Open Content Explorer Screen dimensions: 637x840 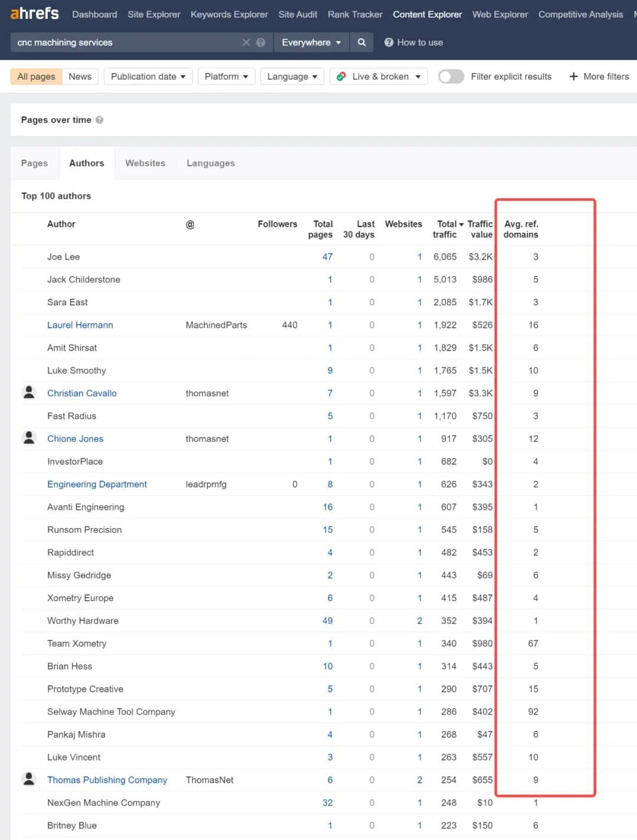click(x=428, y=14)
